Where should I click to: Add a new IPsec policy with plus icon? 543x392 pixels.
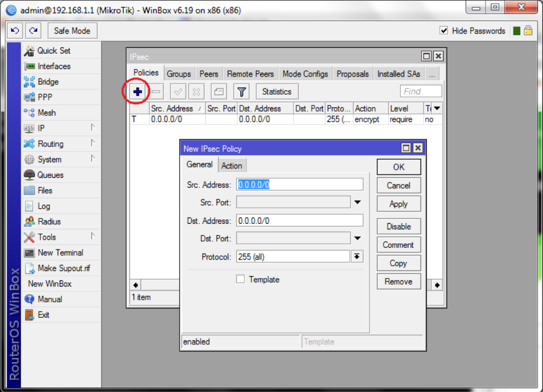137,92
